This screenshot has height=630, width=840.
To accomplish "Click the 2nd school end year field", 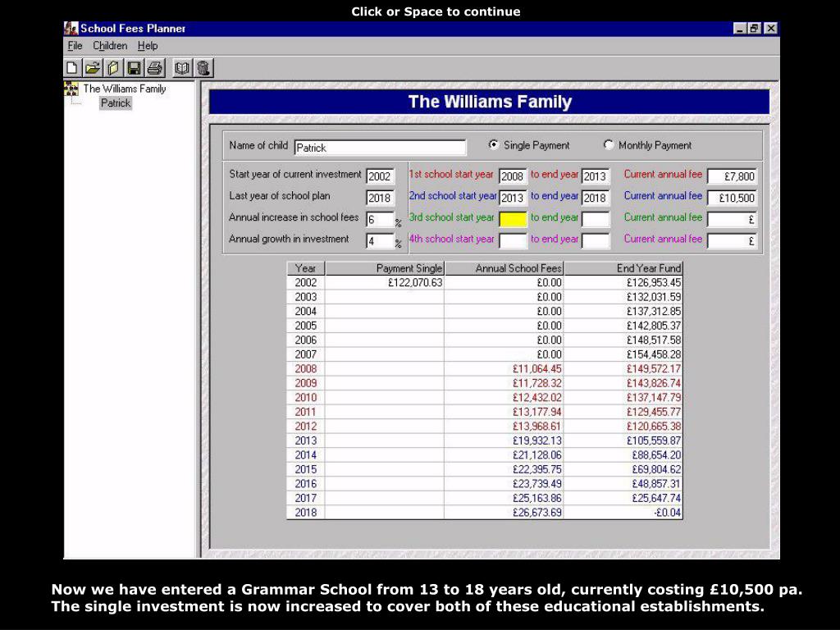I will pos(596,198).
